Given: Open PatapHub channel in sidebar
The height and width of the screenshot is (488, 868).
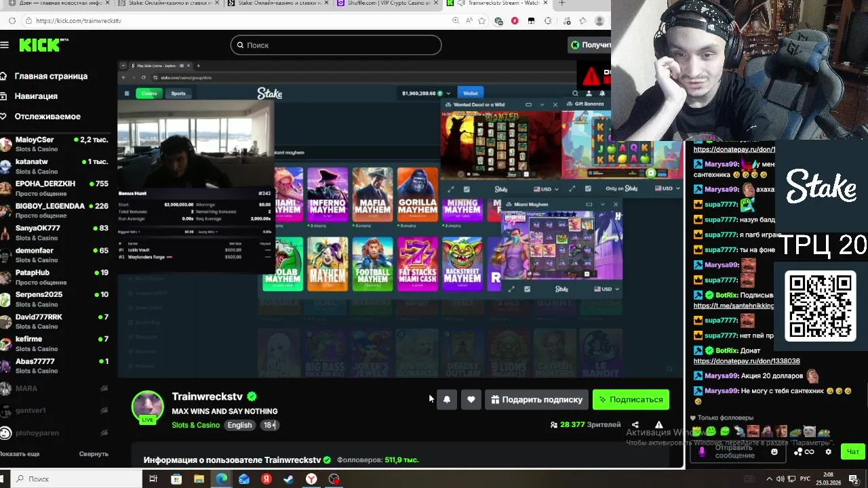Looking at the screenshot, I should 54,277.
